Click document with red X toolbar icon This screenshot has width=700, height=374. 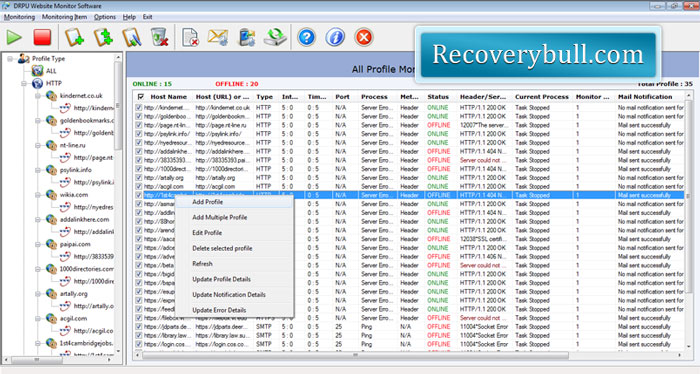click(x=191, y=37)
